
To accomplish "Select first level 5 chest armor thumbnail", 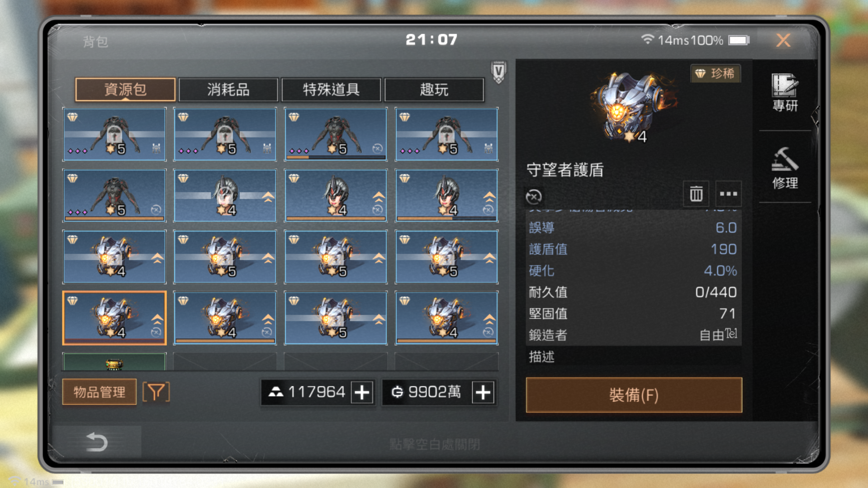I will click(114, 134).
